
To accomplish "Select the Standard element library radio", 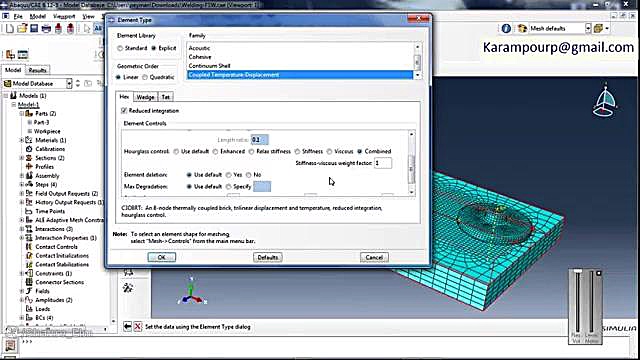I will (x=120, y=48).
